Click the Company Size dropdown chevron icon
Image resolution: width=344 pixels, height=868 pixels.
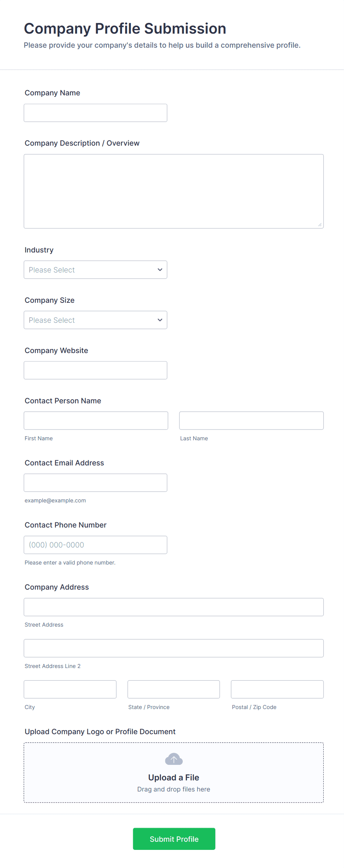[x=159, y=320]
